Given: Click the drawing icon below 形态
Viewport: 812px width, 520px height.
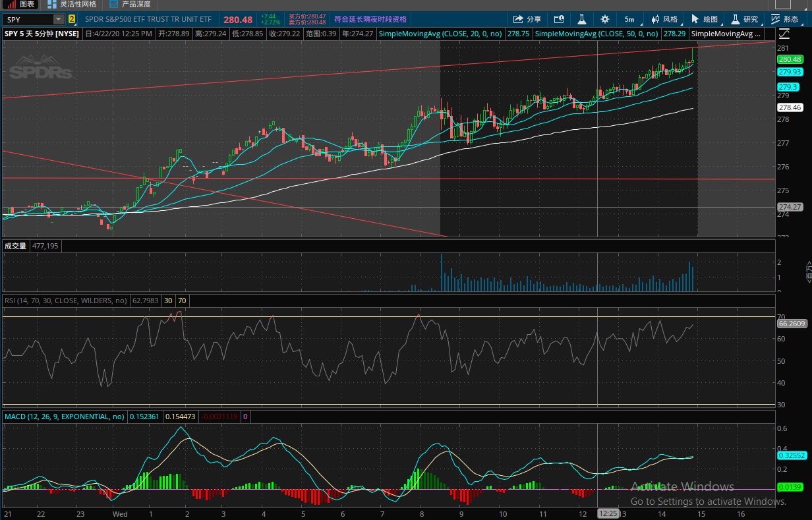Looking at the screenshot, I should (x=784, y=33).
